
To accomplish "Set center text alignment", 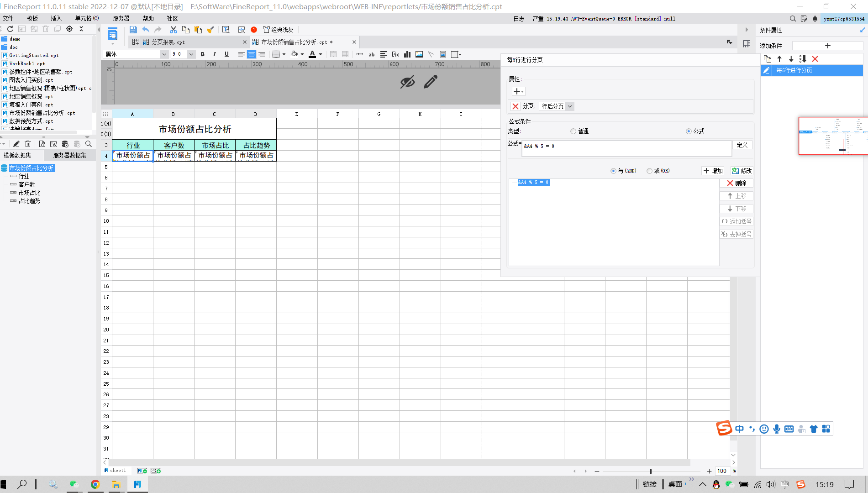I will point(252,54).
